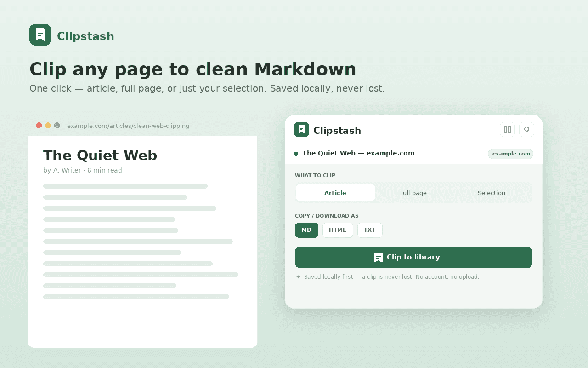Screen dimensions: 588x368
Task: Switch to Selection clip mode
Action: click(492, 193)
